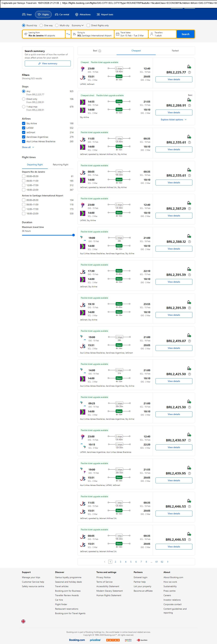Click the Maximum travel time slider handle
The image size is (217, 644).
pos(73,235)
